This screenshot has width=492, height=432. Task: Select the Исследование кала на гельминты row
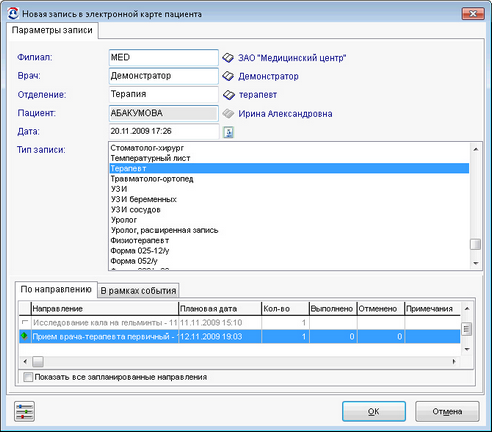pyautogui.click(x=240, y=323)
